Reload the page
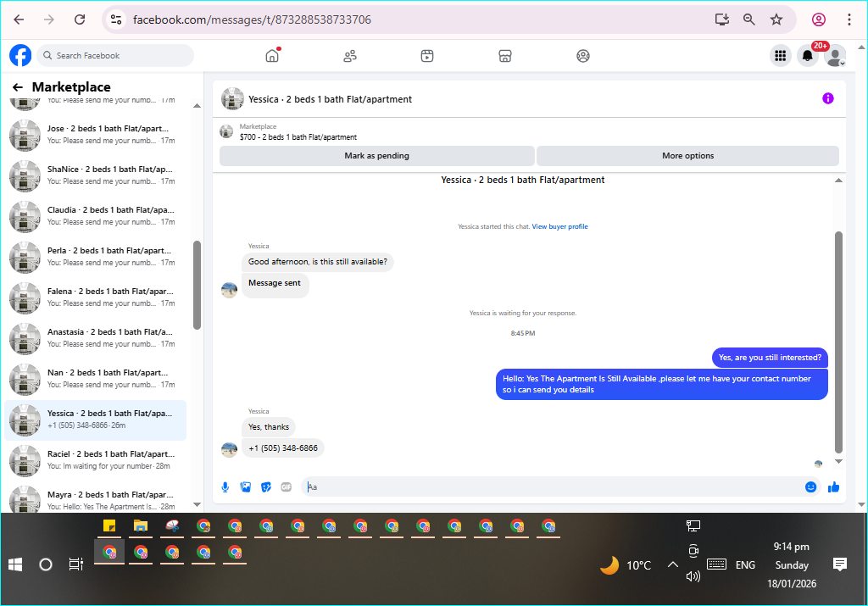This screenshot has height=606, width=868. point(80,19)
